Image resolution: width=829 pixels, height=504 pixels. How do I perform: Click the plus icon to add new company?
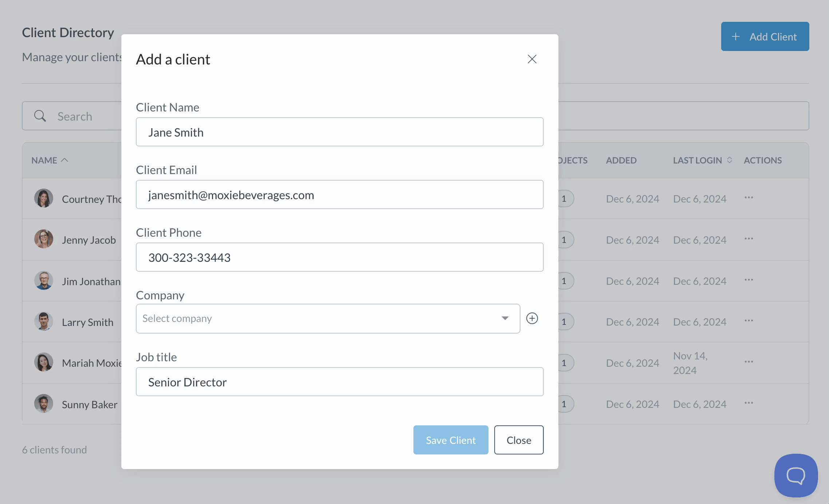[x=532, y=318]
